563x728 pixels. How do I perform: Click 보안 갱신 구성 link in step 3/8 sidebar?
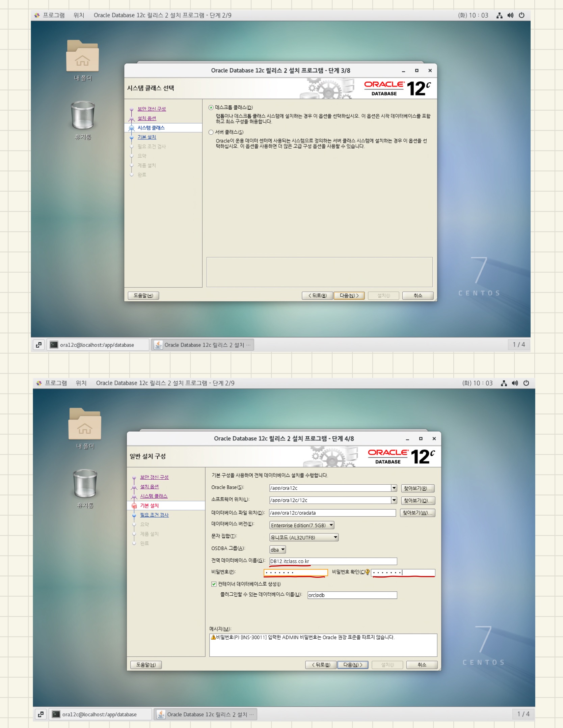point(152,109)
